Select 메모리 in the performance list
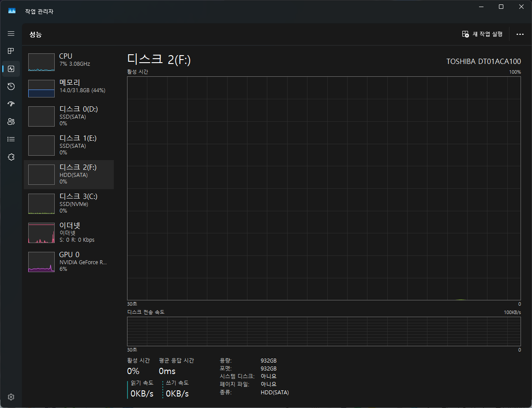 69,88
